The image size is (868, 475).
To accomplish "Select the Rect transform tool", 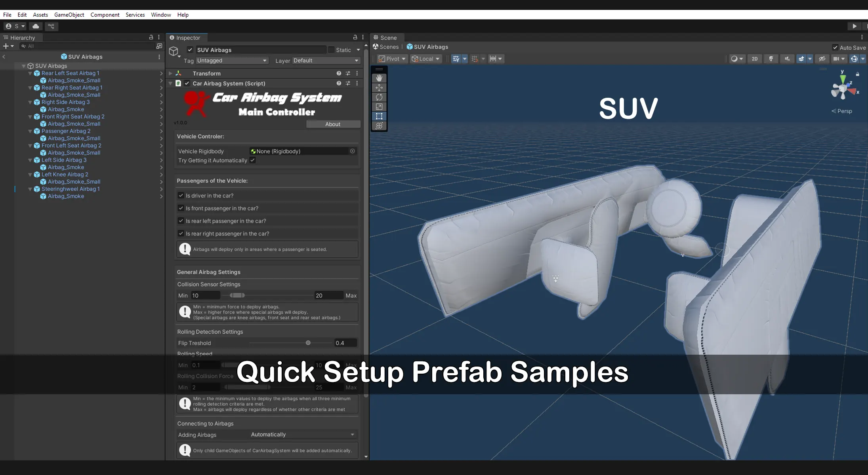I will click(x=379, y=116).
